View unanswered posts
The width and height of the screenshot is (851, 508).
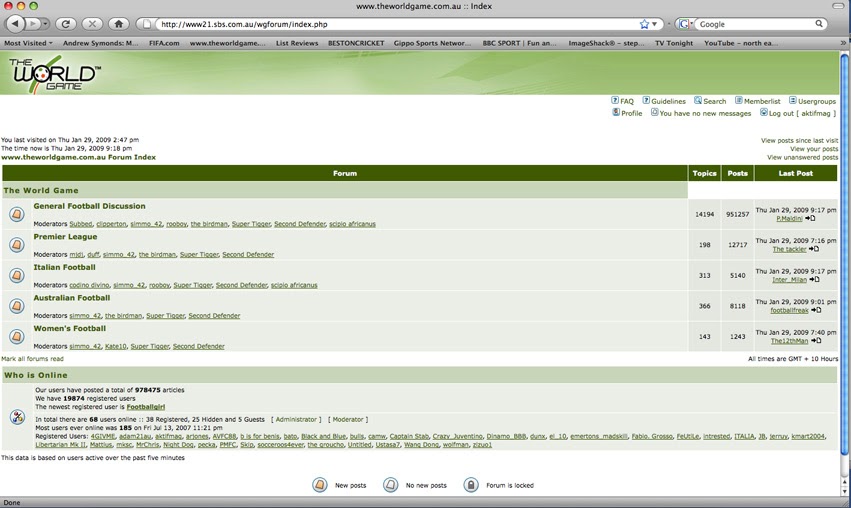pos(803,157)
